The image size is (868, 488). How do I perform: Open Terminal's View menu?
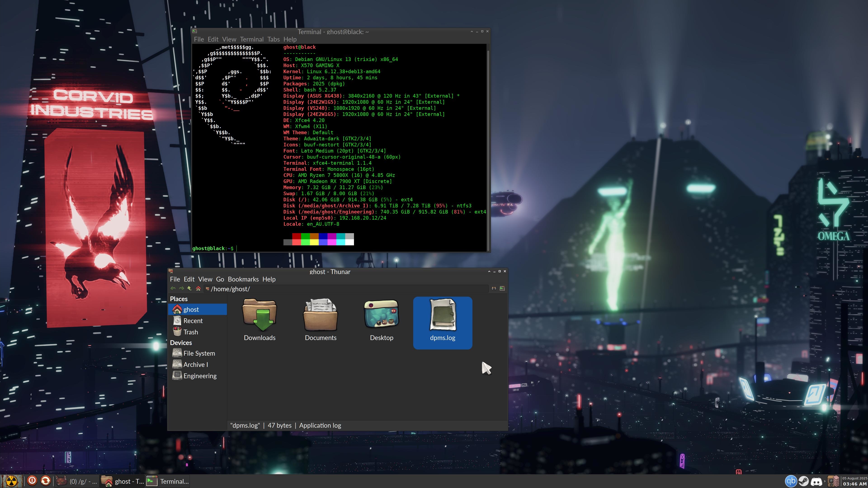click(x=229, y=39)
